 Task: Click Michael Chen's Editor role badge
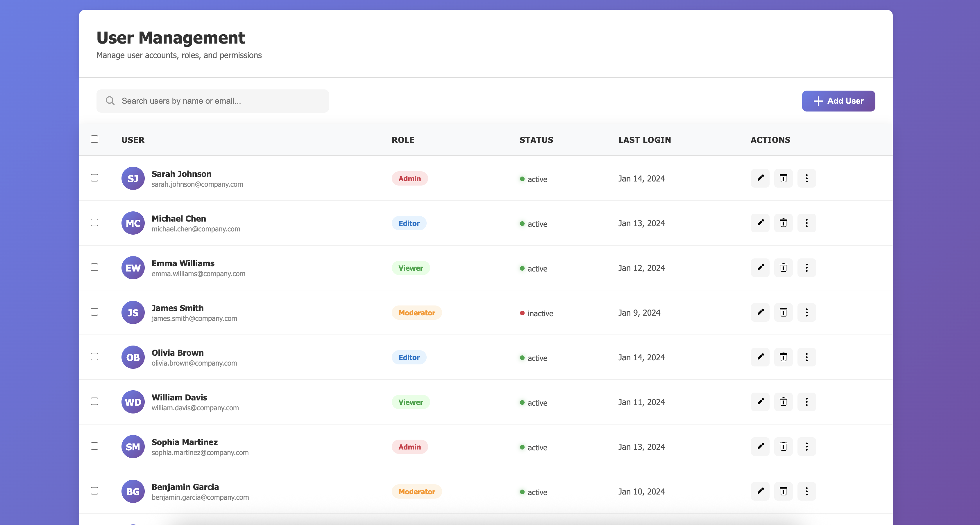(409, 223)
